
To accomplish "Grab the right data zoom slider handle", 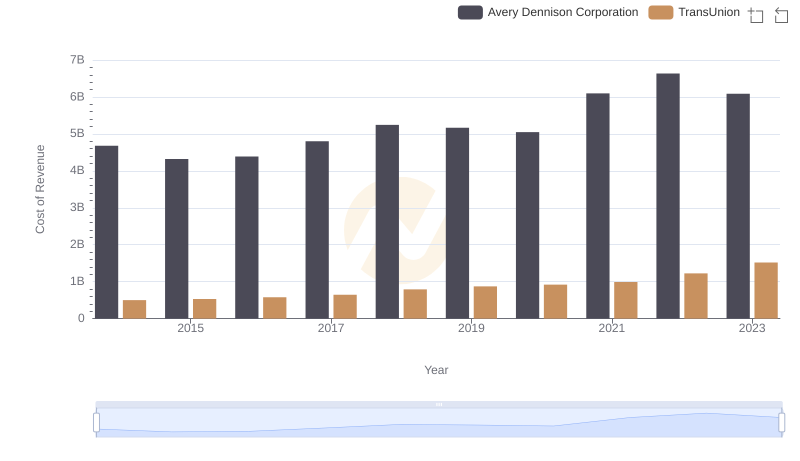I will pos(781,422).
